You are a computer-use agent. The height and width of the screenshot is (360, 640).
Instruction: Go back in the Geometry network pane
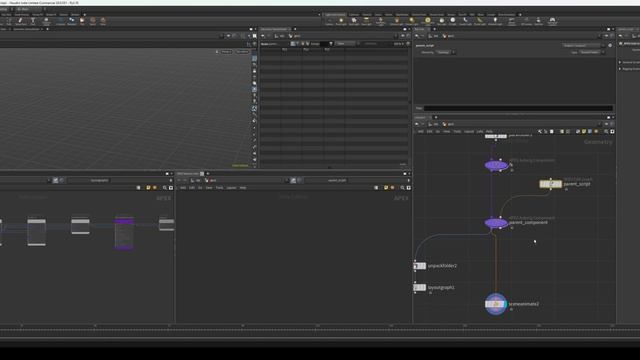tap(417, 124)
